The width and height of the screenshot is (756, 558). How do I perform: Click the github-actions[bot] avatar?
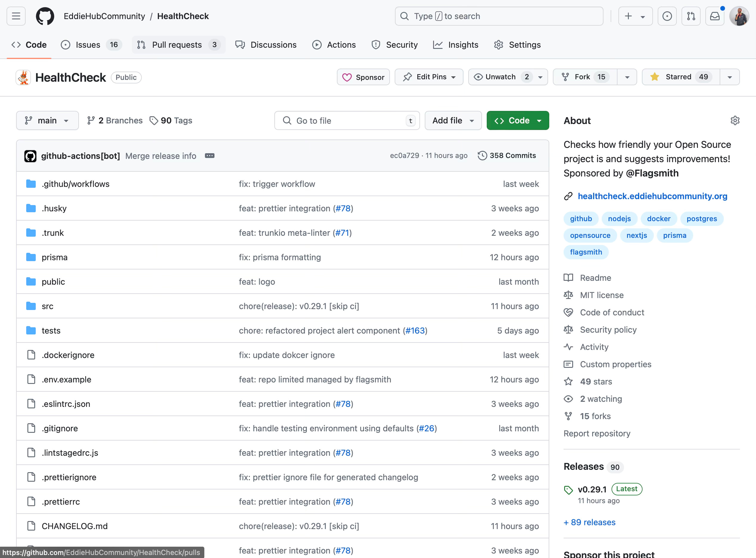(x=30, y=156)
